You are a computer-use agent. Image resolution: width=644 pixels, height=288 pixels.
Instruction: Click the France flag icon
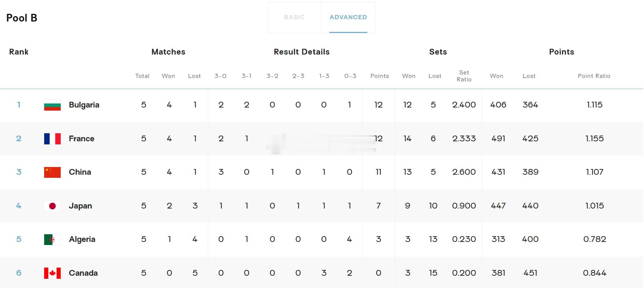pyautogui.click(x=52, y=139)
